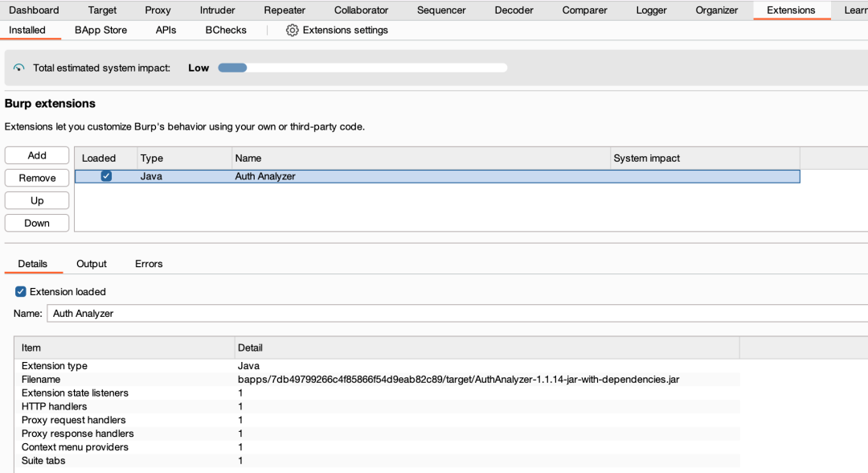868x473 pixels.
Task: Select the Proxy response handlers row
Action: click(x=377, y=434)
